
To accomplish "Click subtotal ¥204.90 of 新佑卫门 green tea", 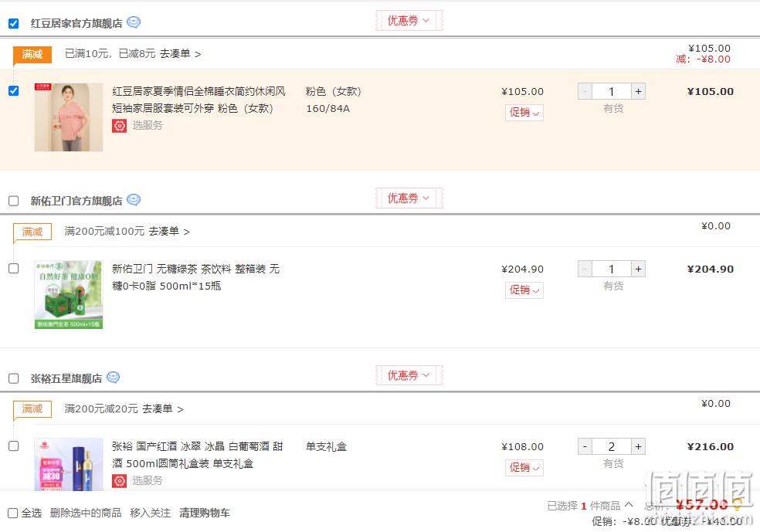I will tap(710, 269).
